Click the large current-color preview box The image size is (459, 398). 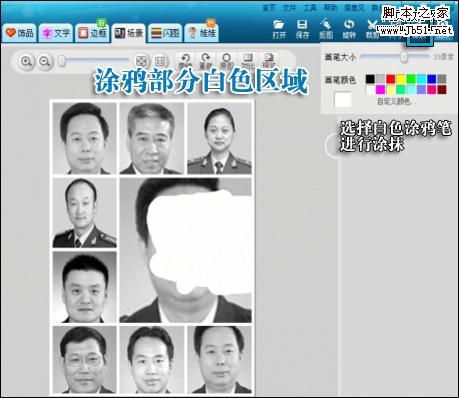343,99
